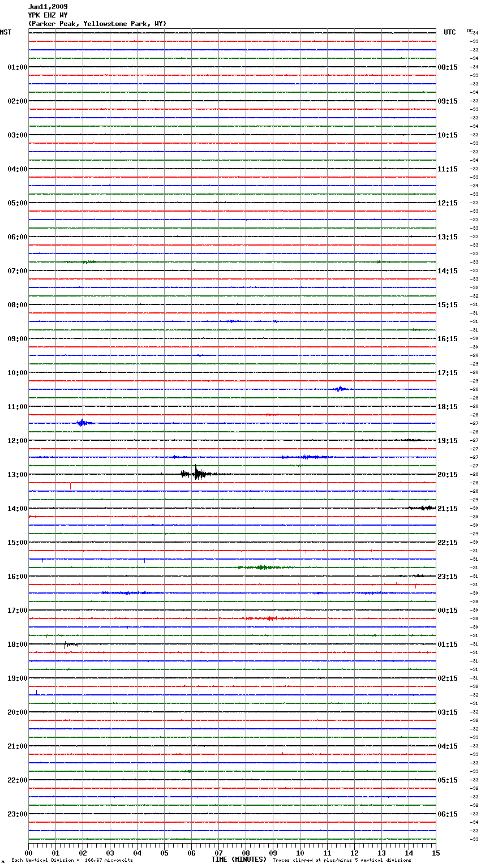Select the 17:00 MST time label

click(18, 611)
